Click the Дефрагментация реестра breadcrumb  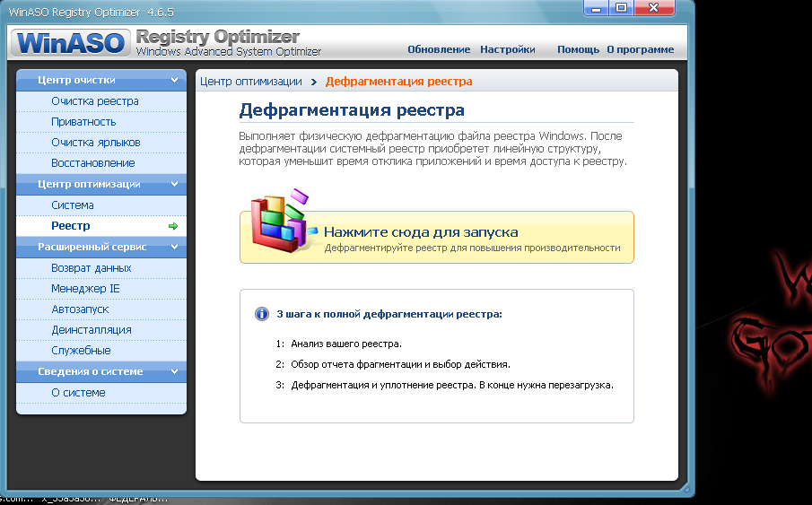click(398, 82)
